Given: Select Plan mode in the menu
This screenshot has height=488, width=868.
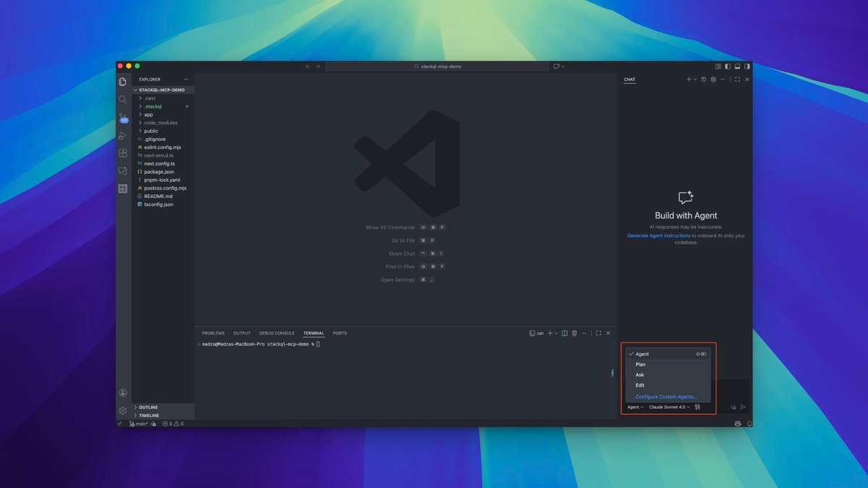Looking at the screenshot, I should click(x=668, y=364).
